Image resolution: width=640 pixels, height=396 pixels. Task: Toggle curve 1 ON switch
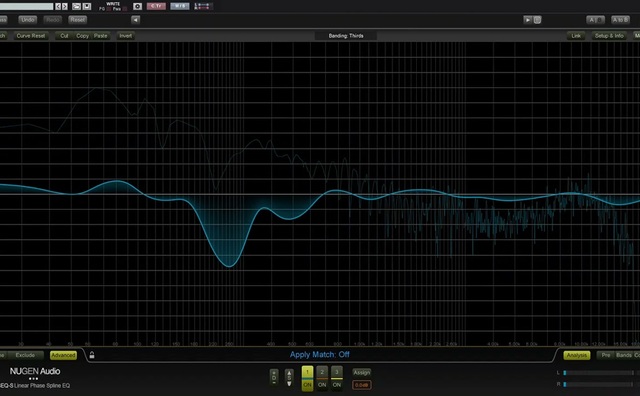point(307,385)
